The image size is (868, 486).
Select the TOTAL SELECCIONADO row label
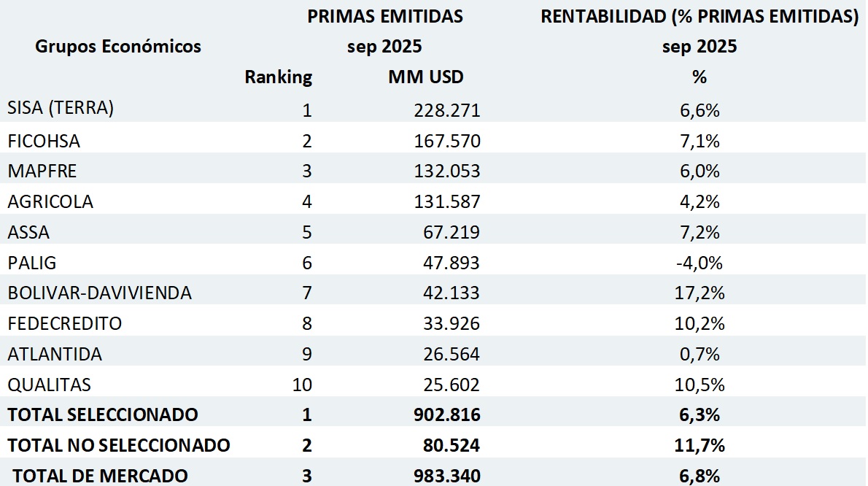click(103, 414)
